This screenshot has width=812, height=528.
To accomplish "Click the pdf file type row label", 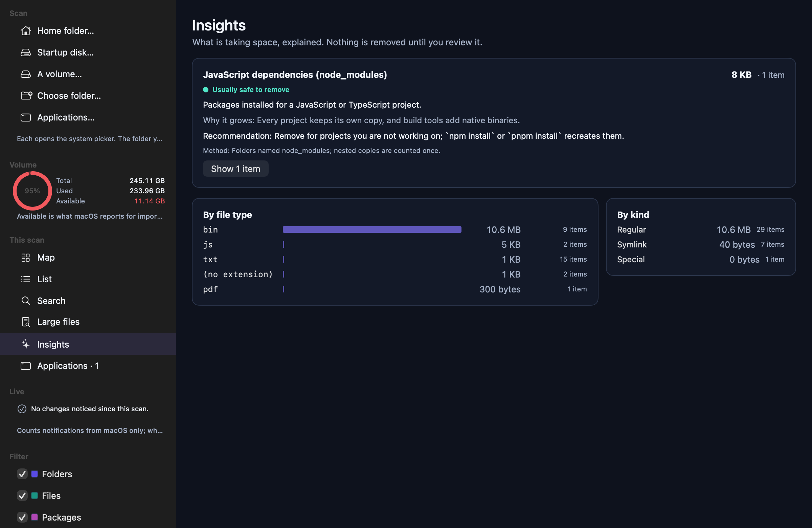I will [x=210, y=289].
